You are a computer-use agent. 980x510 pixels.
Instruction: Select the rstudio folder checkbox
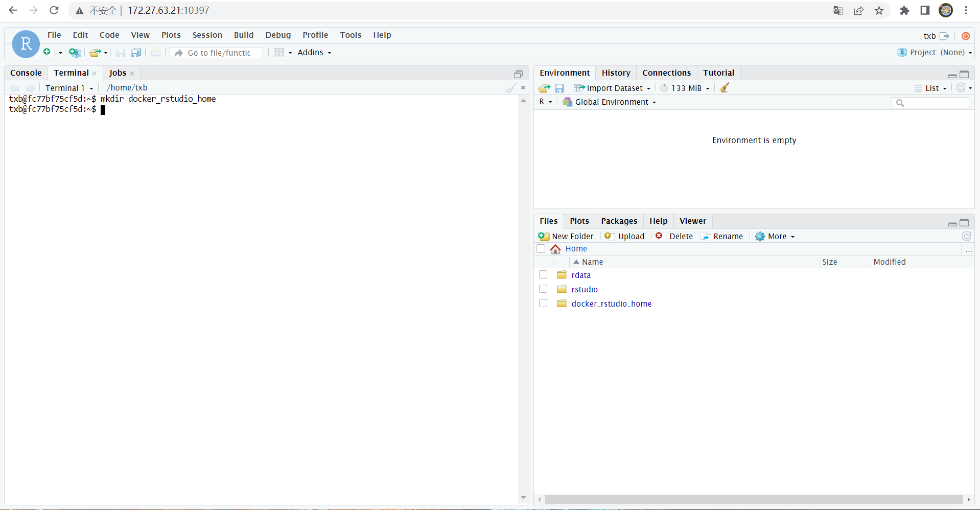[543, 289]
